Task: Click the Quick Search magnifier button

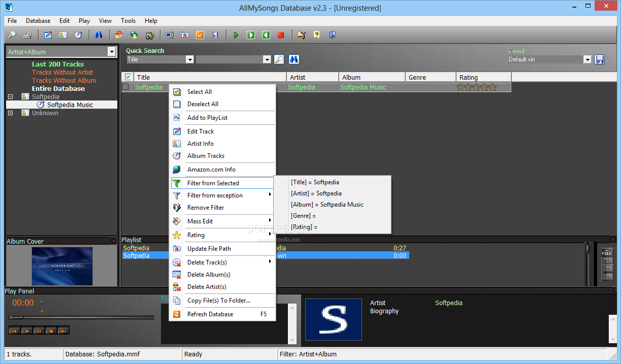Action: coord(279,59)
